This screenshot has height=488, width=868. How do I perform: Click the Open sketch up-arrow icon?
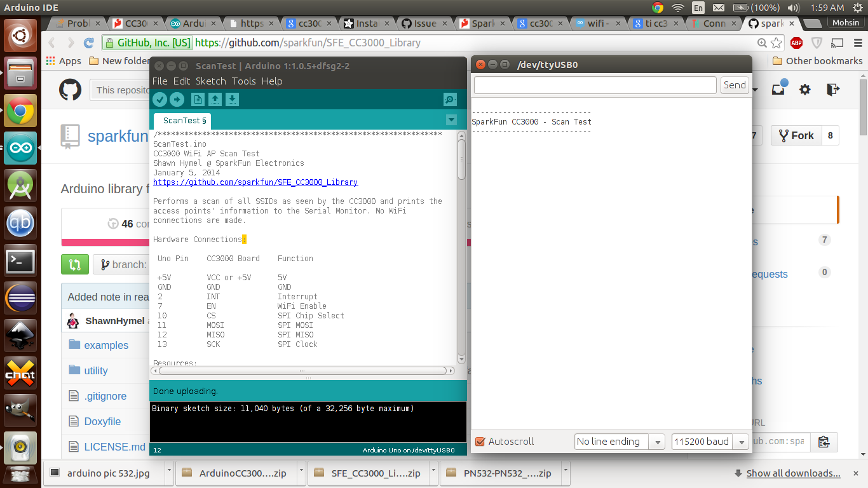coord(215,99)
